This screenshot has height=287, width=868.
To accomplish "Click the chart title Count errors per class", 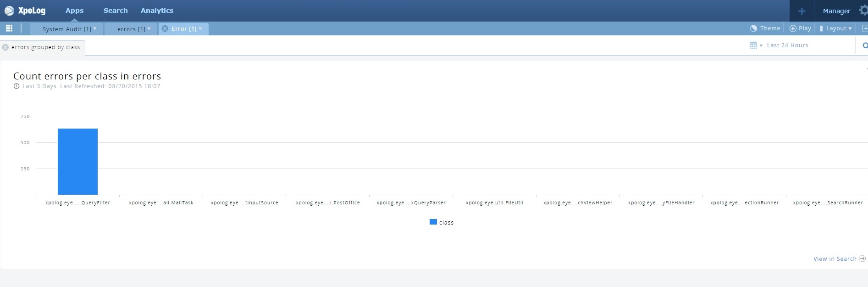I will coord(87,76).
